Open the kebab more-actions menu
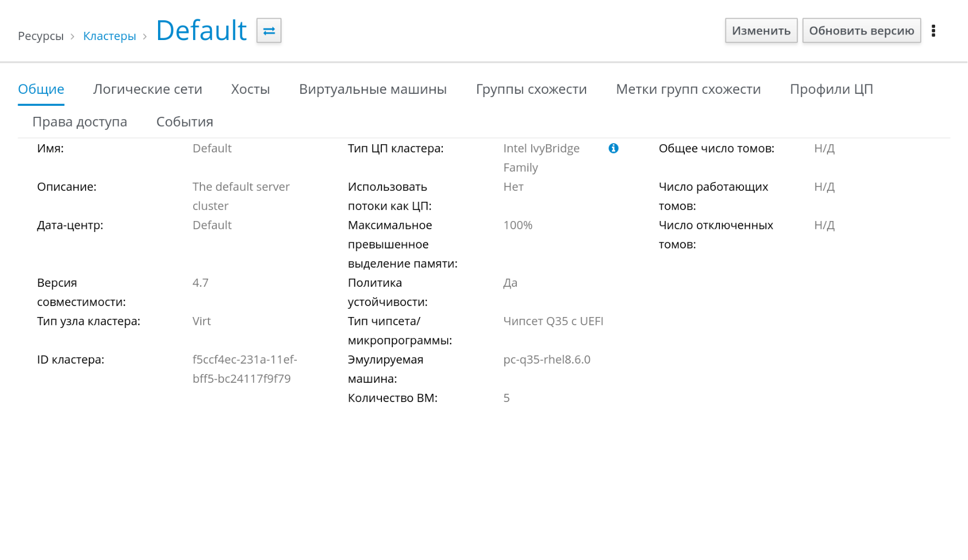968x560 pixels. 933,31
